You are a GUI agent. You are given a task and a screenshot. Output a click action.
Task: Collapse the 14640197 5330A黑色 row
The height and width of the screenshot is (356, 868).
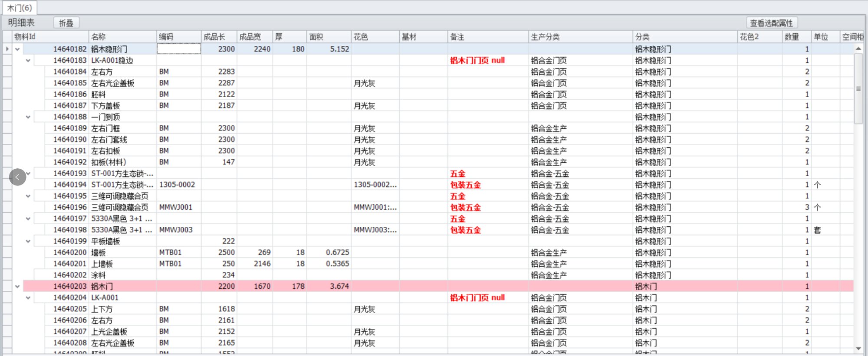pyautogui.click(x=28, y=219)
